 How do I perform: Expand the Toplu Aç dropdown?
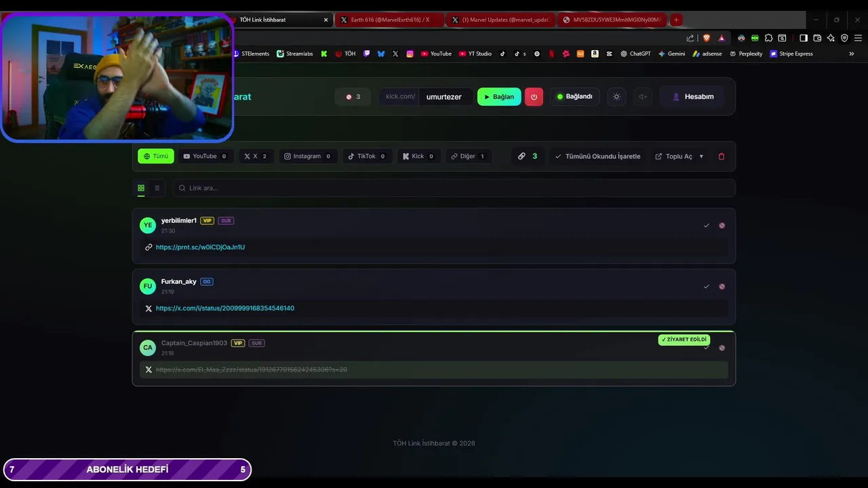679,157
